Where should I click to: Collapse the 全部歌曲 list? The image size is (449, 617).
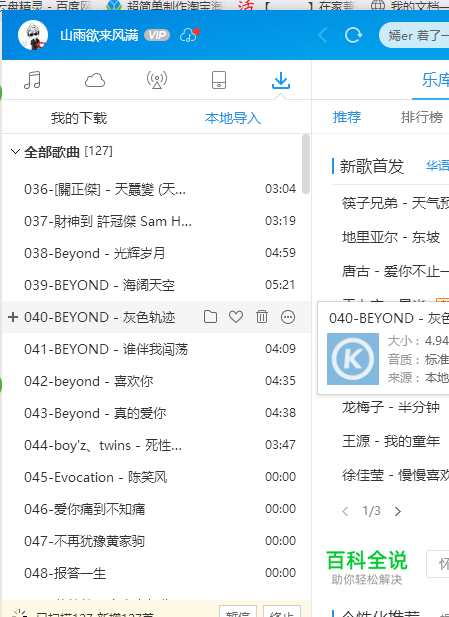point(15,151)
